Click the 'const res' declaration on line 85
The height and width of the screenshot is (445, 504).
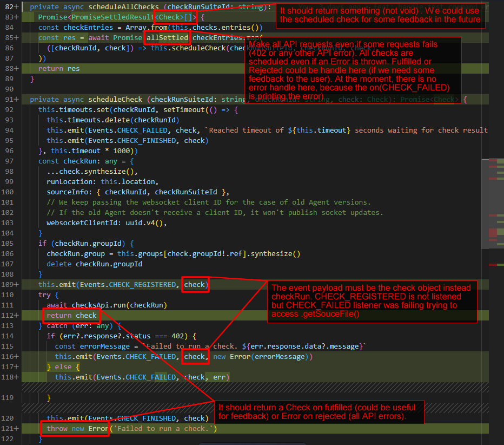[x=57, y=38]
